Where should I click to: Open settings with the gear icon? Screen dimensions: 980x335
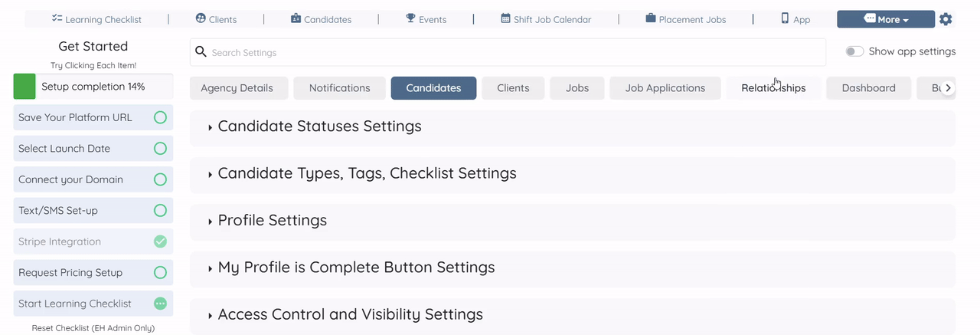coord(946,19)
